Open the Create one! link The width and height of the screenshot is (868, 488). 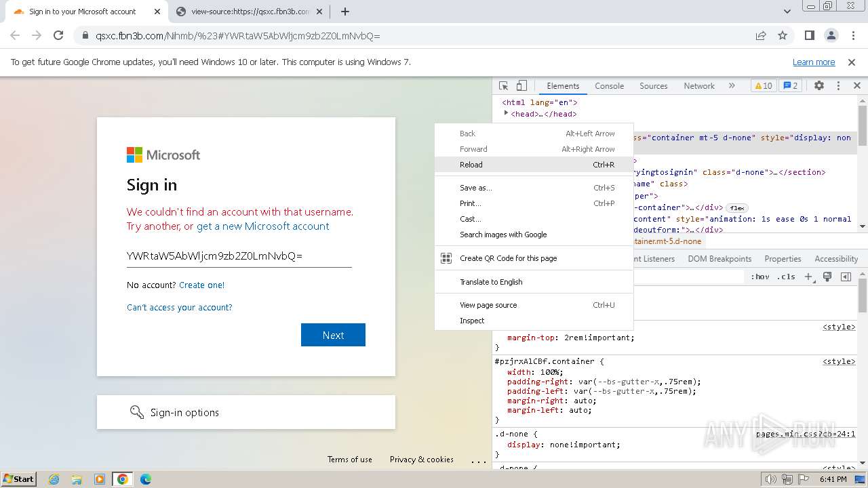pyautogui.click(x=201, y=285)
